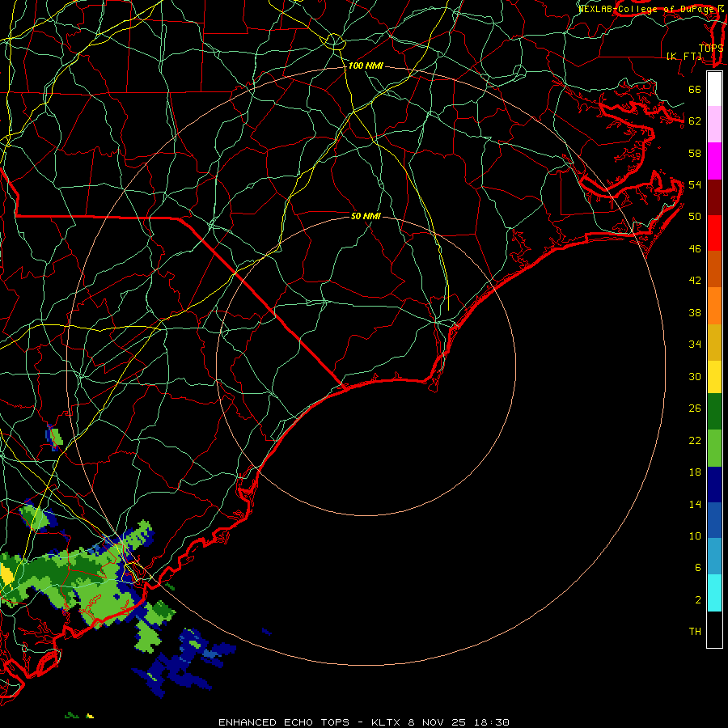Click the yellow swatch in the color scale
The image size is (728, 728).
tap(714, 377)
